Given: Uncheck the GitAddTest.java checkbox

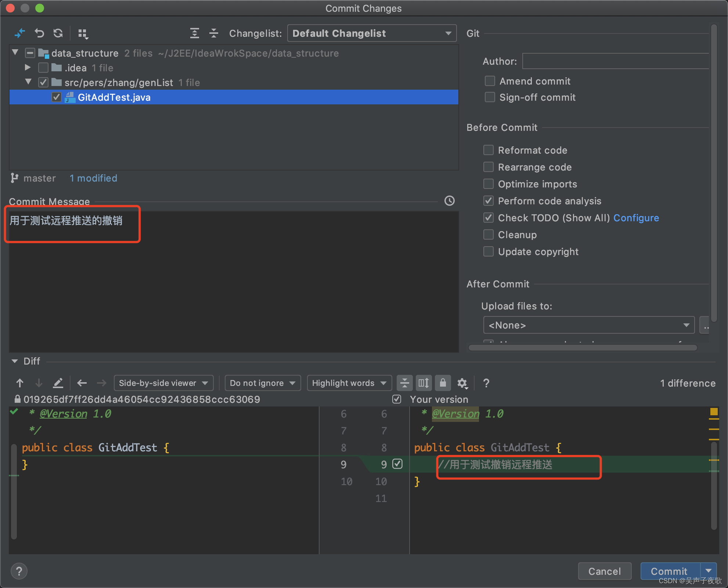Looking at the screenshot, I should click(56, 97).
